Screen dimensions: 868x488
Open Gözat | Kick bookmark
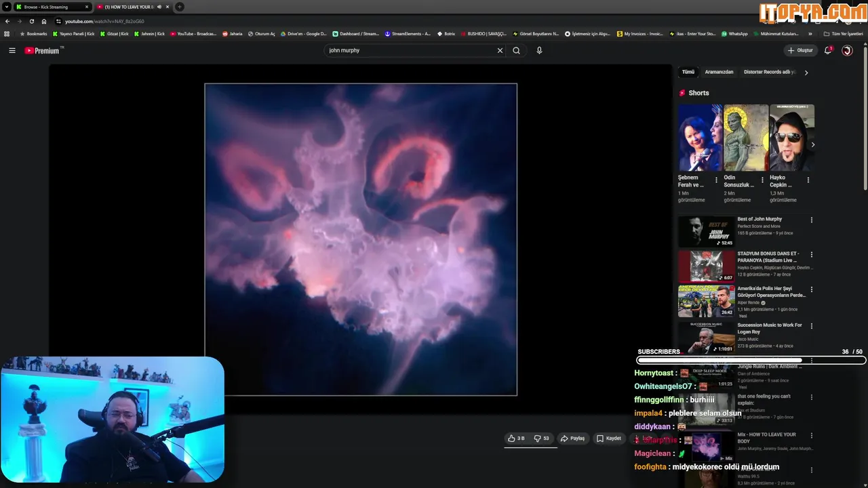114,34
